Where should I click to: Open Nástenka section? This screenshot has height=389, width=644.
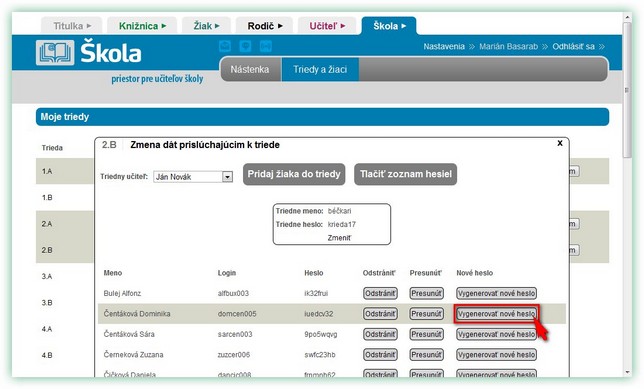[250, 69]
